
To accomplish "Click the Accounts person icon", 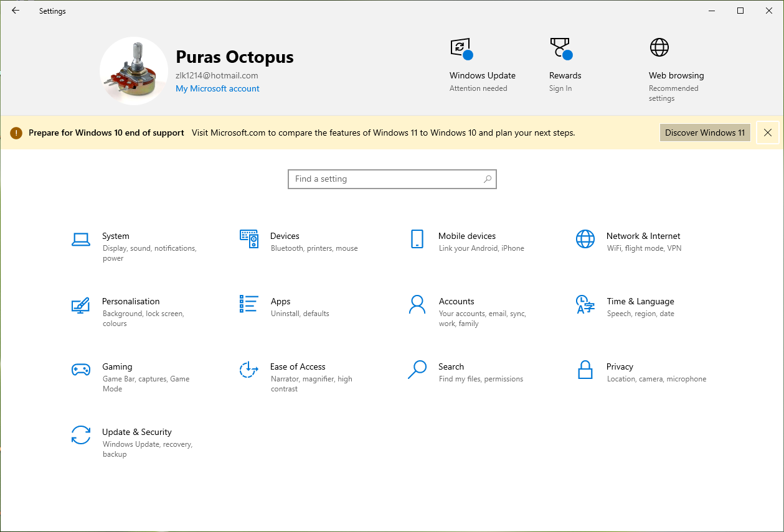I will coord(417,304).
